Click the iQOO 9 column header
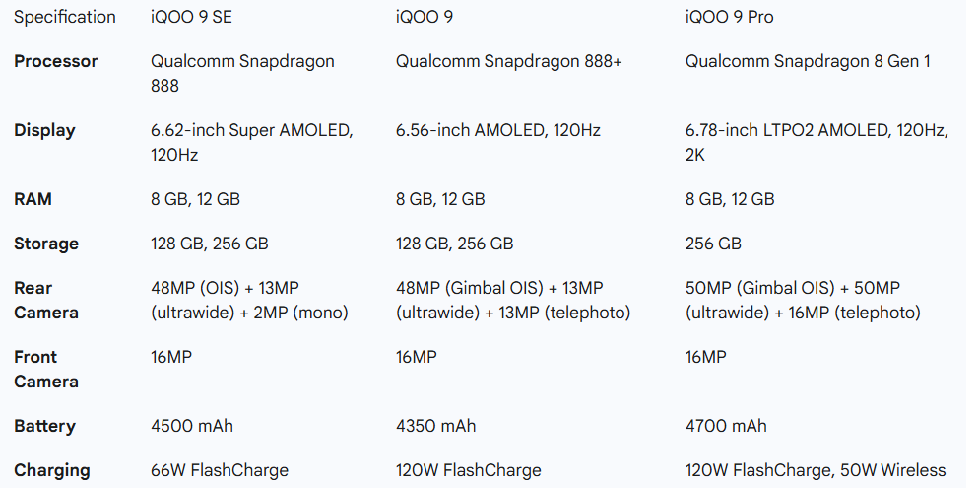The height and width of the screenshot is (488, 980). (424, 17)
